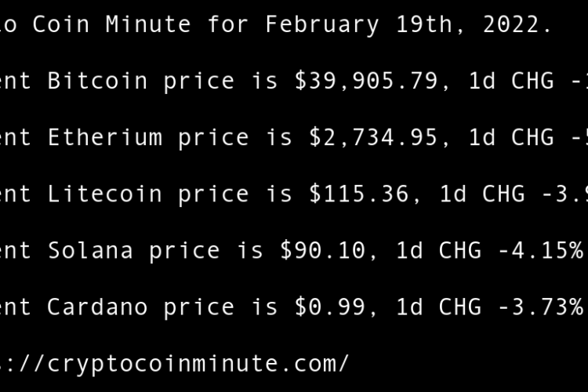This screenshot has width=588, height=392.
Task: Click the Litecoin price $115.36
Action: (359, 194)
